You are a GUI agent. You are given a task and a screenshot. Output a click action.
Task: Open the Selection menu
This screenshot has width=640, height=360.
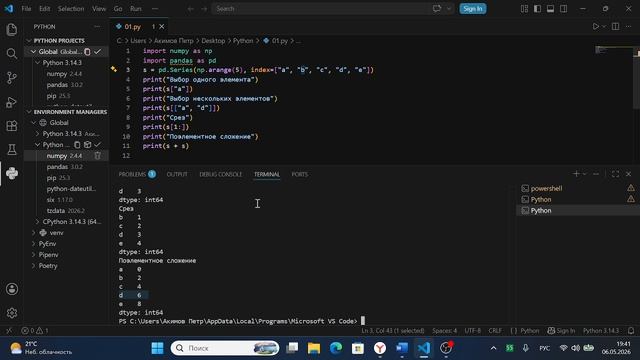pyautogui.click(x=71, y=9)
